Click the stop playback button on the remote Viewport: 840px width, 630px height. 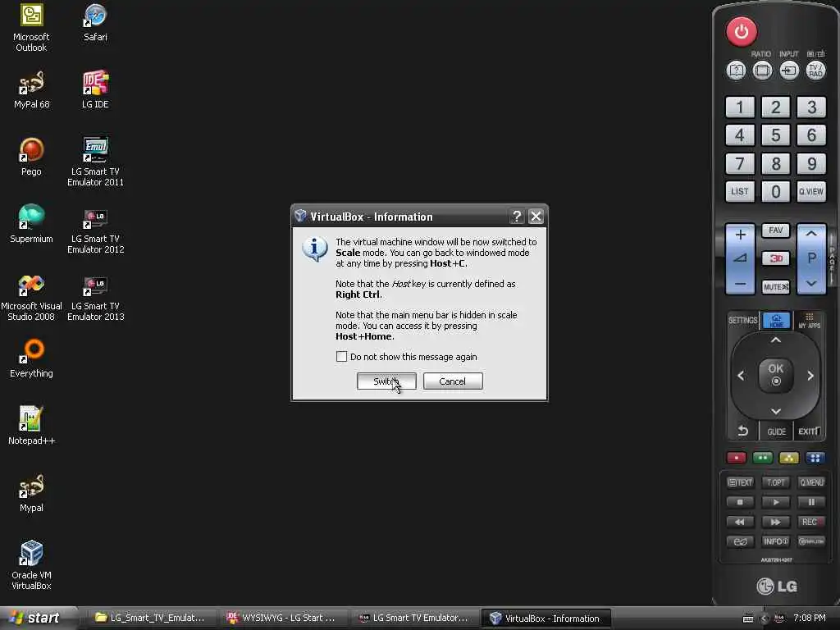click(740, 502)
